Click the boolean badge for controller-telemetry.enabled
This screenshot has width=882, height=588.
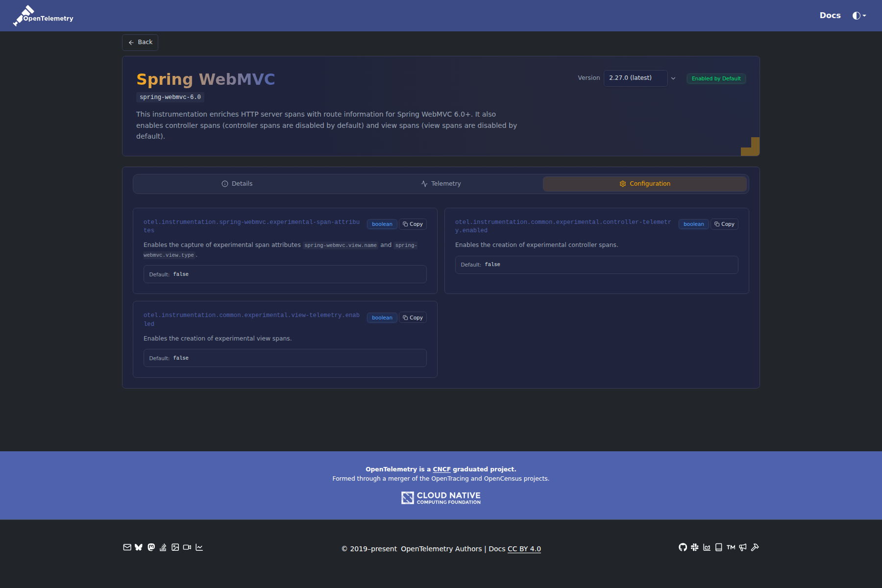694,224
